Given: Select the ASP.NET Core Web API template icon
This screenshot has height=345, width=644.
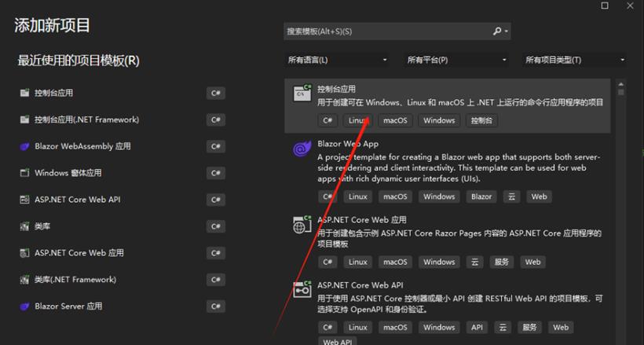Looking at the screenshot, I should [x=302, y=289].
